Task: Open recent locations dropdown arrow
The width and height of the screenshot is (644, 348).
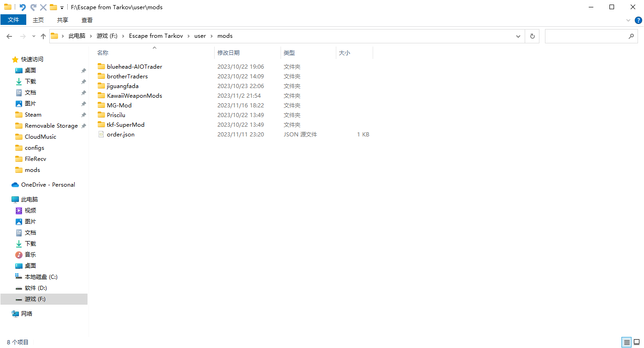Action: (34, 36)
